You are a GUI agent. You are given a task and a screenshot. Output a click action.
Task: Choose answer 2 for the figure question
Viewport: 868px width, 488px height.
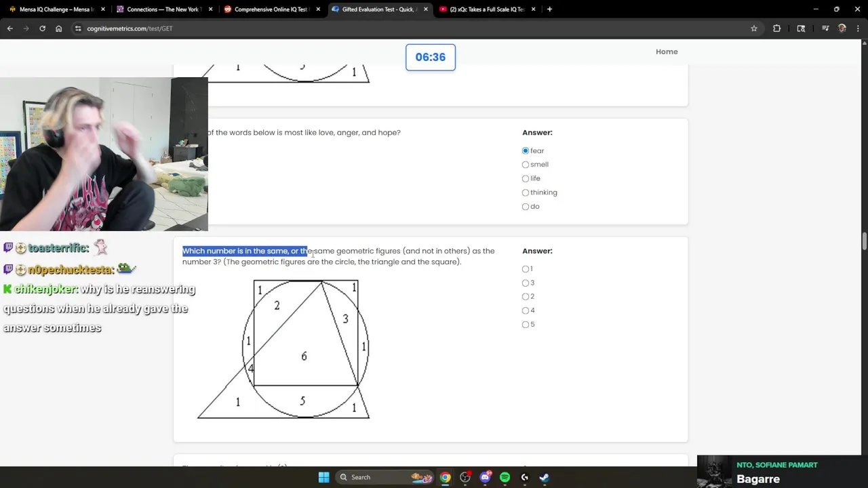(x=526, y=297)
